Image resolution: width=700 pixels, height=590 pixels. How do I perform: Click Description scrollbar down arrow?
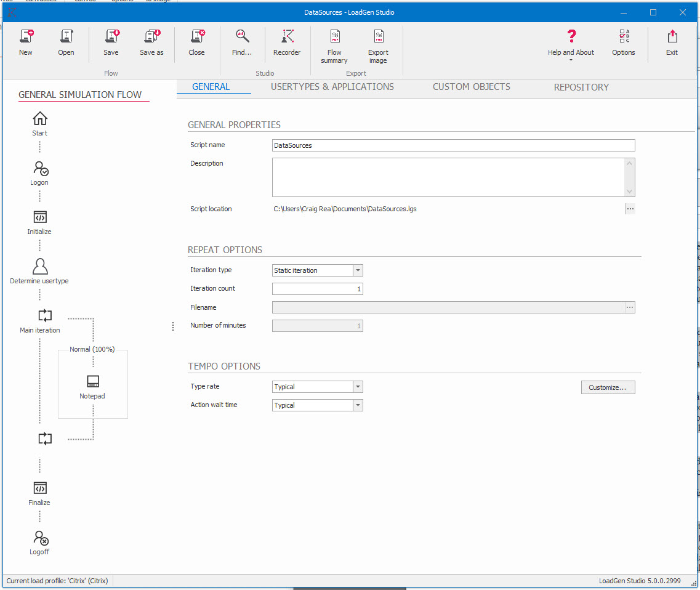coord(629,192)
